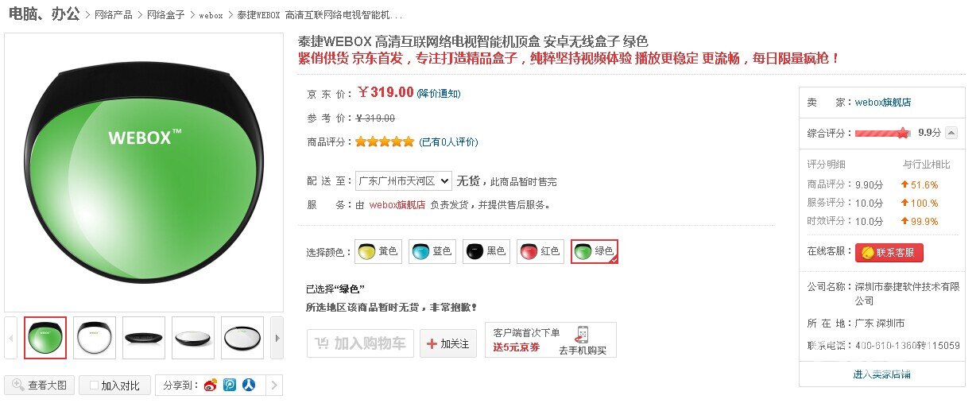This screenshot has width=980, height=407.
Task: Open the 广东广州市天河区 delivery dropdown
Action: pos(404,181)
